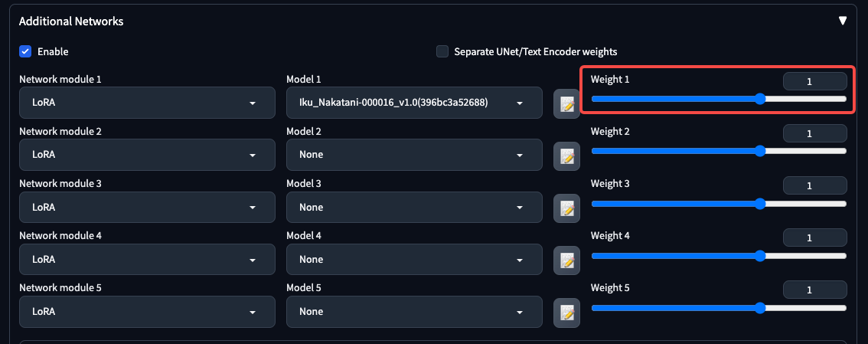Enable Separate UNet/Text Encoder weights
Image resolution: width=868 pixels, height=344 pixels.
tap(442, 51)
